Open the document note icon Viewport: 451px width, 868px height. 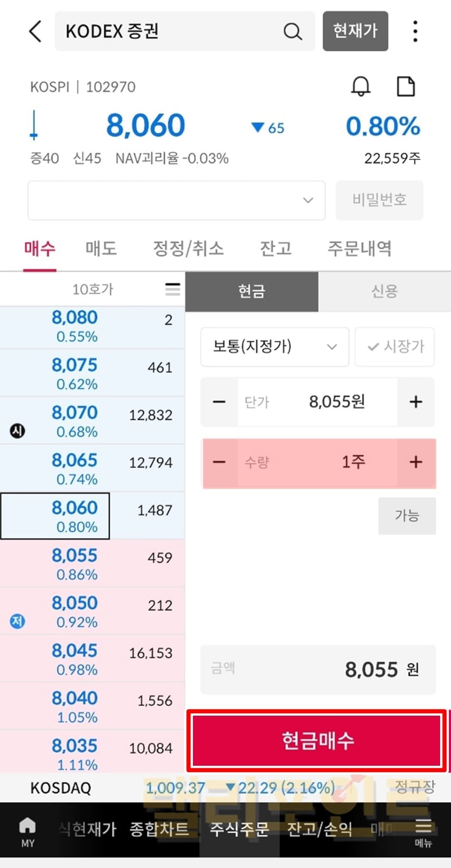click(x=405, y=87)
